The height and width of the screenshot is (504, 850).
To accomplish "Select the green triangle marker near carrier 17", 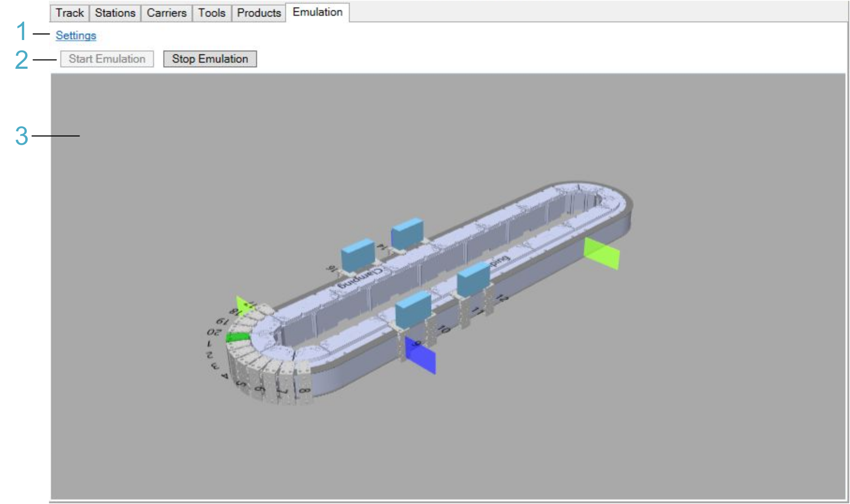I will 243,304.
